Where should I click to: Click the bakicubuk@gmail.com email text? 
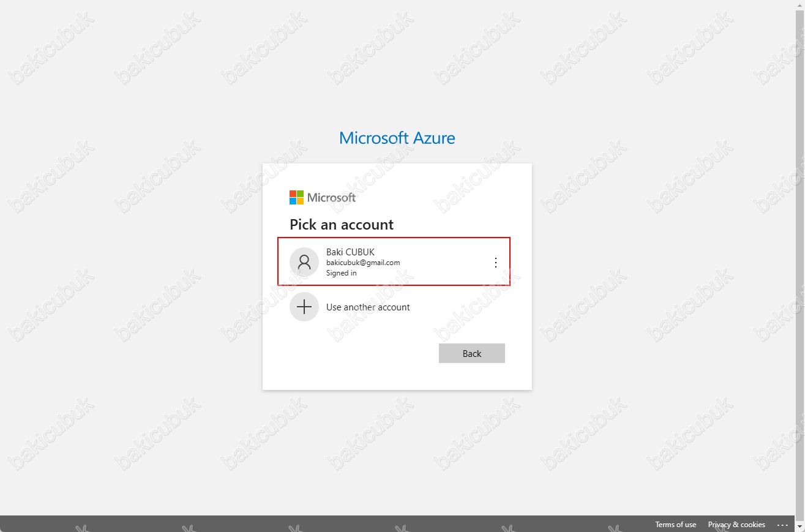(363, 263)
